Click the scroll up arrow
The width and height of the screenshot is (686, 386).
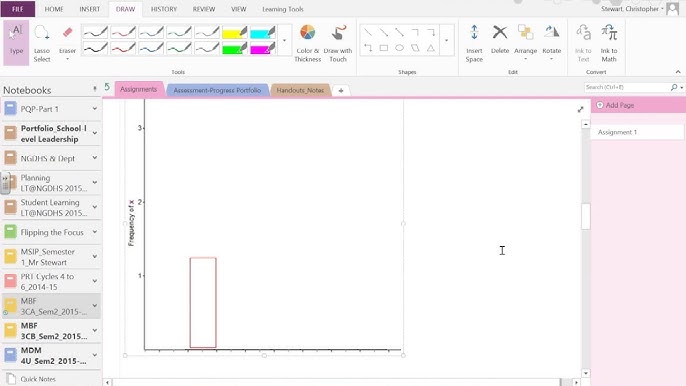coord(586,125)
